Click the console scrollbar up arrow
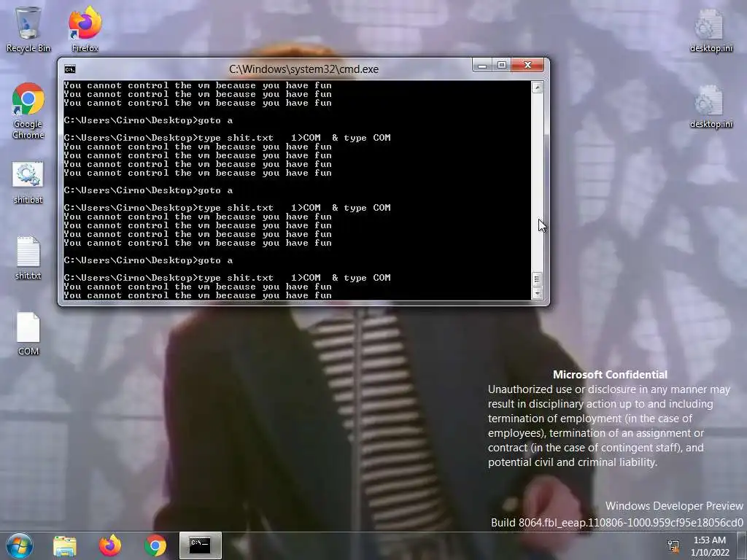 coord(537,87)
